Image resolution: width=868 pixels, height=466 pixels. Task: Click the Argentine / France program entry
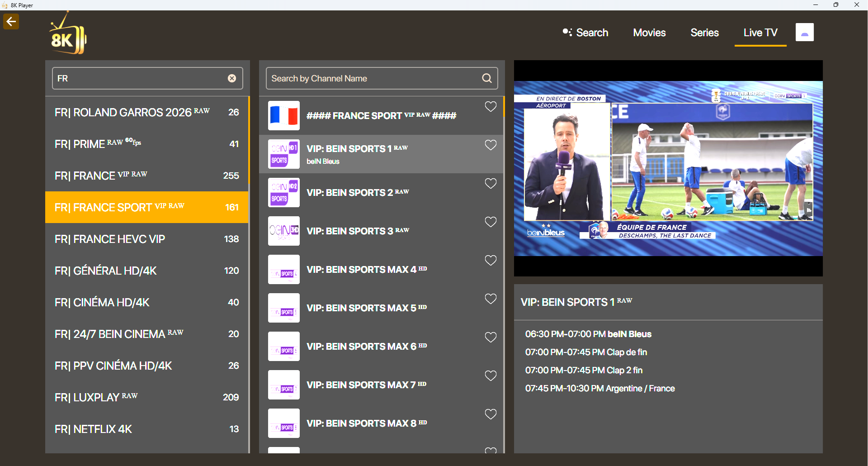600,388
